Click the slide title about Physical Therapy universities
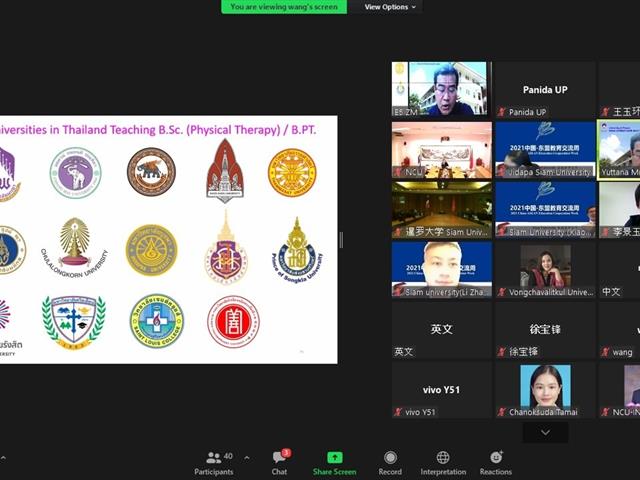The image size is (640, 480). click(158, 130)
